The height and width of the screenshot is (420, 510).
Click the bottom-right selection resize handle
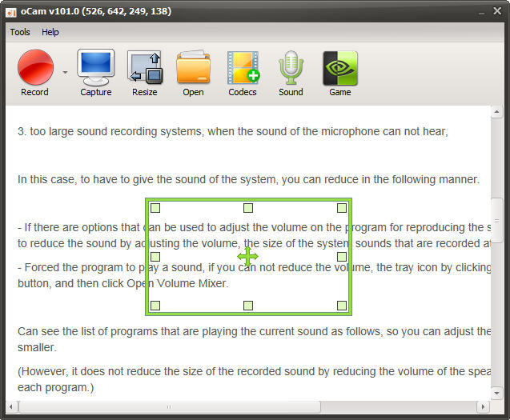[x=342, y=306]
